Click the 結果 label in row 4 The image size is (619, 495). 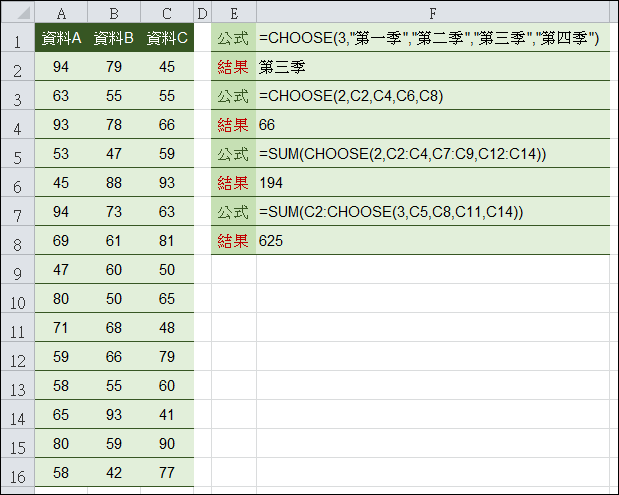pos(234,124)
